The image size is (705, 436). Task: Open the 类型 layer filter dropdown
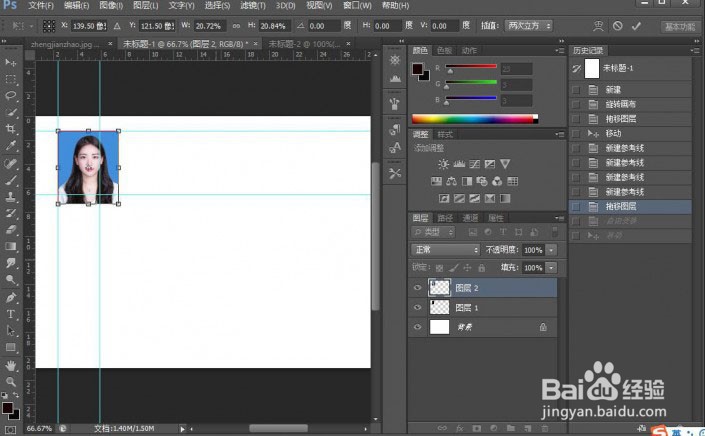(433, 232)
